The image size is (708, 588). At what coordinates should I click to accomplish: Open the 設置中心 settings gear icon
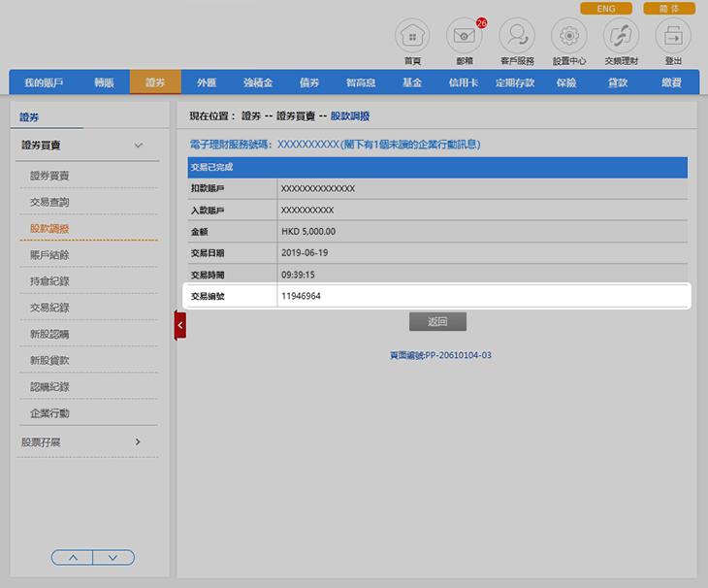click(x=568, y=37)
